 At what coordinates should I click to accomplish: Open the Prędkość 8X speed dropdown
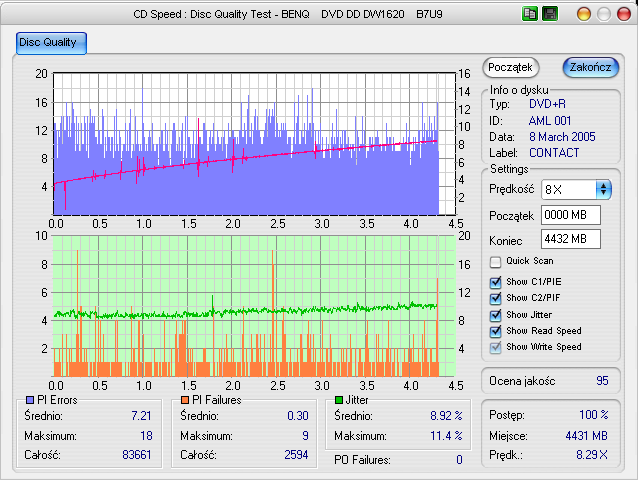[x=576, y=190]
